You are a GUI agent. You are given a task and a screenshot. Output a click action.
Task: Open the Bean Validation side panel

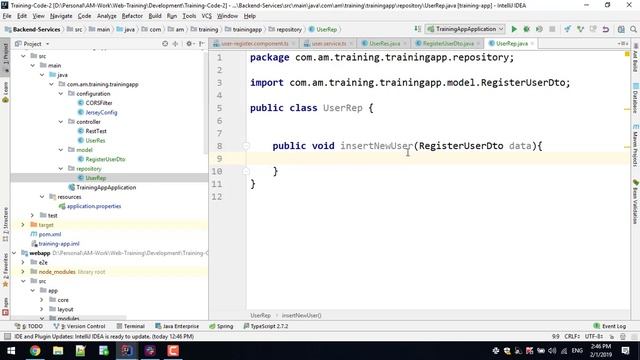coord(636,201)
